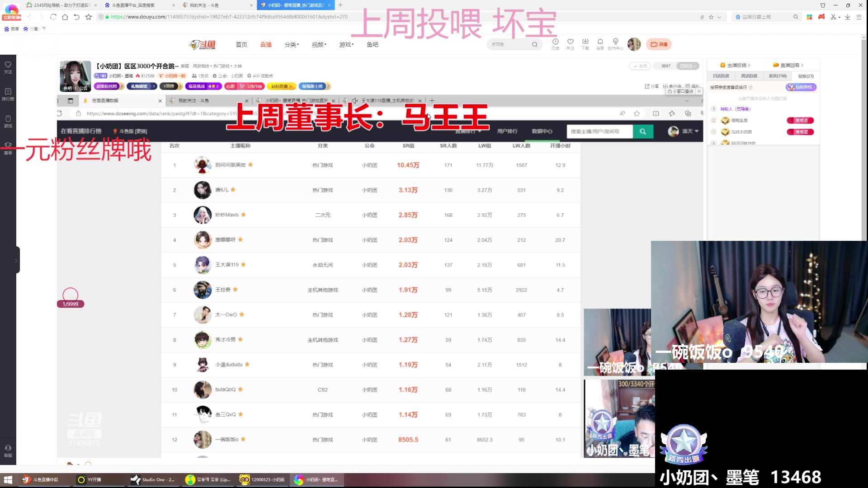The image size is (868, 488).
Task: Switch to 贵宾(150) tab
Action: pyautogui.click(x=778, y=76)
